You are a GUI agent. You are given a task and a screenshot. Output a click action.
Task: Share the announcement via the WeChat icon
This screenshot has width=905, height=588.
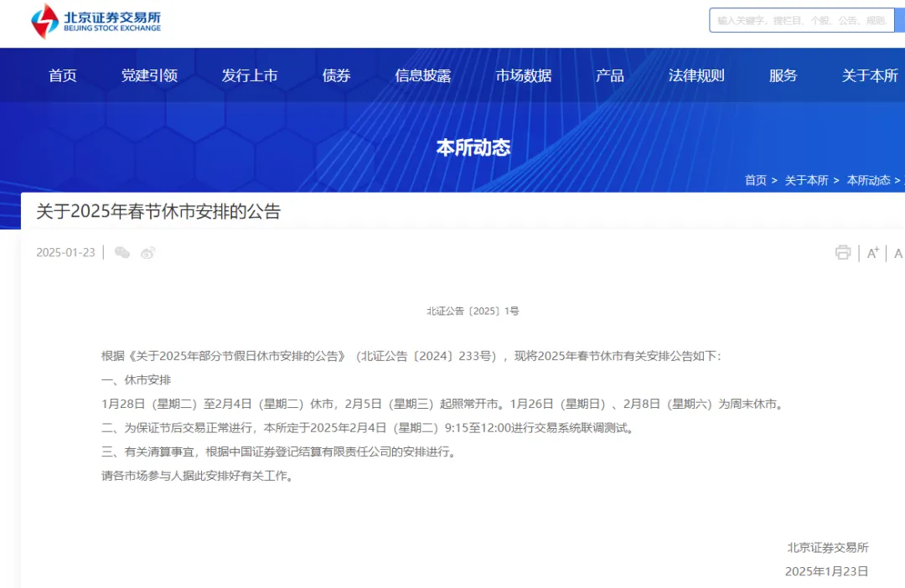click(122, 252)
